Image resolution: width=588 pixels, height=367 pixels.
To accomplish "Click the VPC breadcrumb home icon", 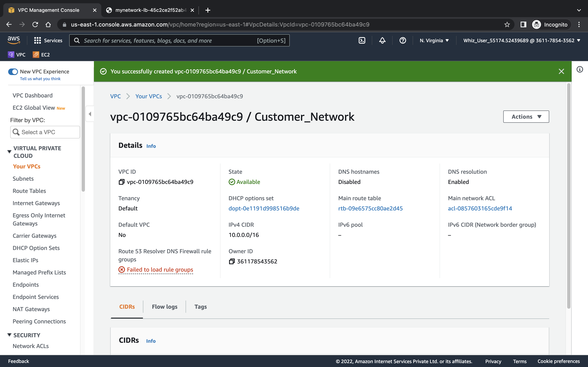I will point(115,96).
